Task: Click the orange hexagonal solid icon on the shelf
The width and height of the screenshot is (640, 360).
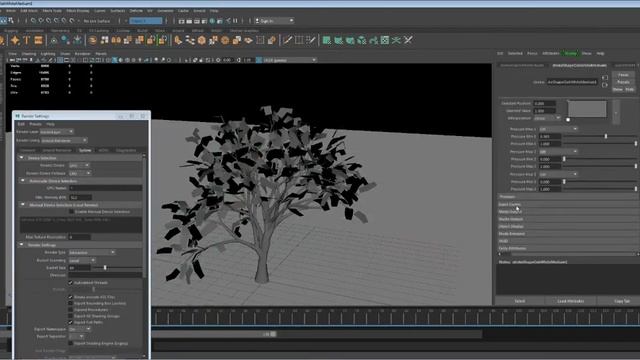Action: tap(202, 40)
